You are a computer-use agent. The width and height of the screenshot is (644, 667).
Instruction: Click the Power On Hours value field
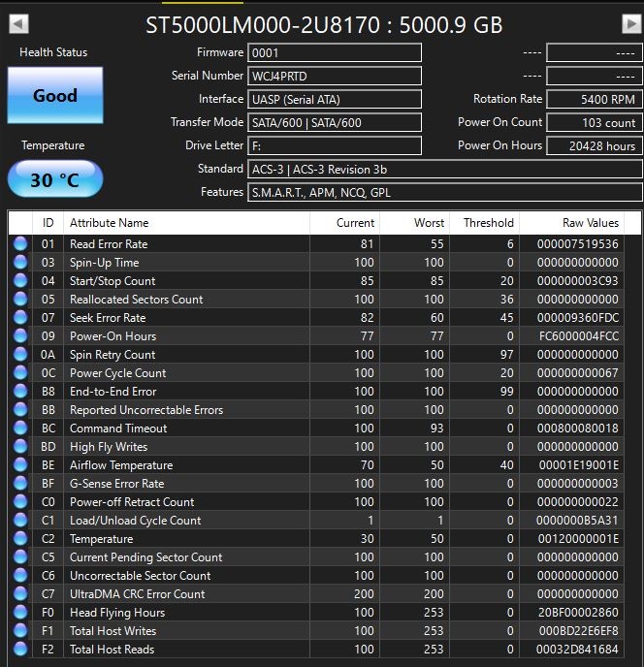[594, 145]
